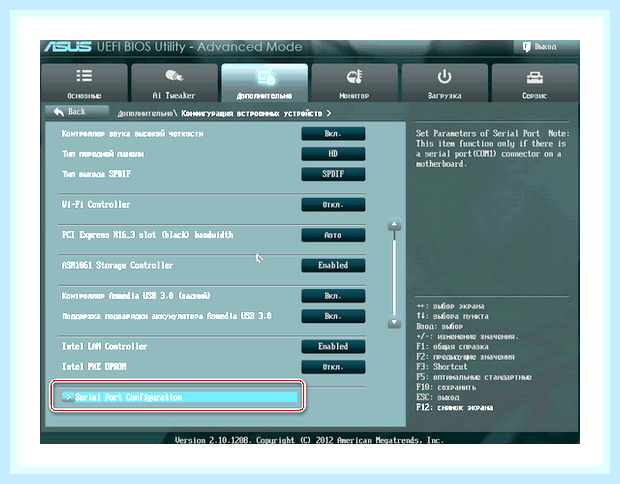Click F1 общая справка hint
The width and height of the screenshot is (620, 484).
(452, 347)
